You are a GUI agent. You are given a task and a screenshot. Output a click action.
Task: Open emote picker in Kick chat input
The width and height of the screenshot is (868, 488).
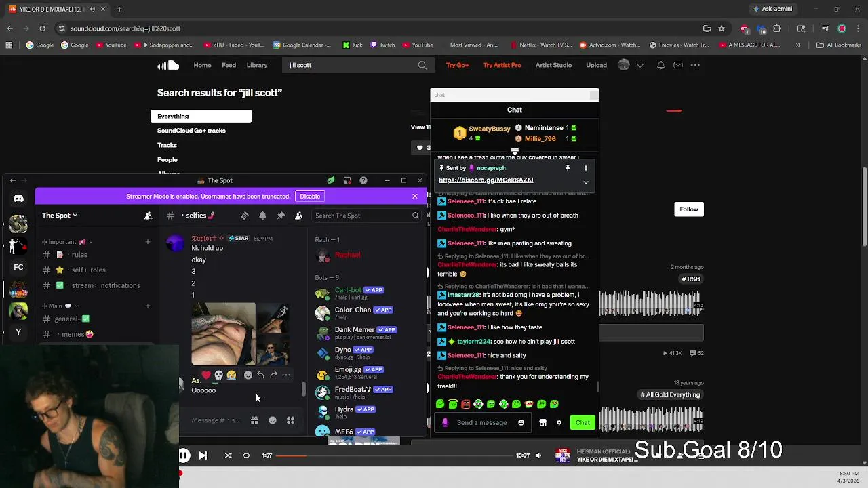point(521,422)
